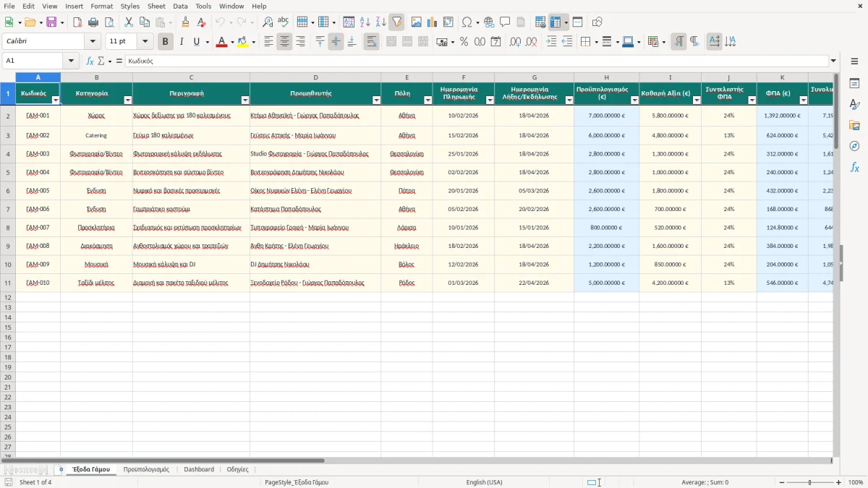Insert an image from the toolbar
The width and height of the screenshot is (868, 488).
pos(417,22)
